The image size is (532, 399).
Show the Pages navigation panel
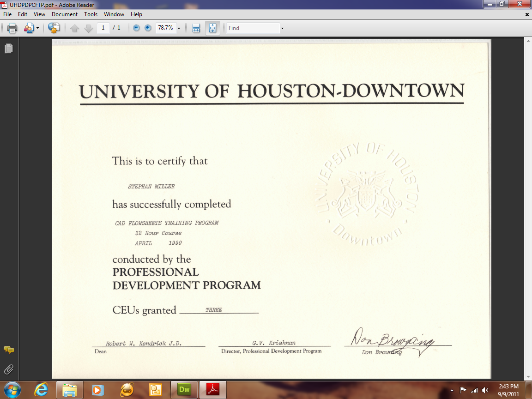[9, 48]
